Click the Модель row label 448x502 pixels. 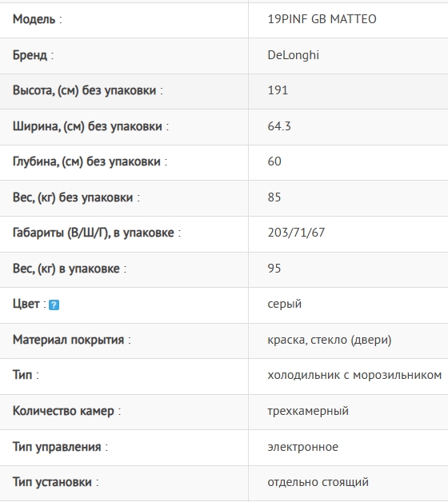click(37, 19)
